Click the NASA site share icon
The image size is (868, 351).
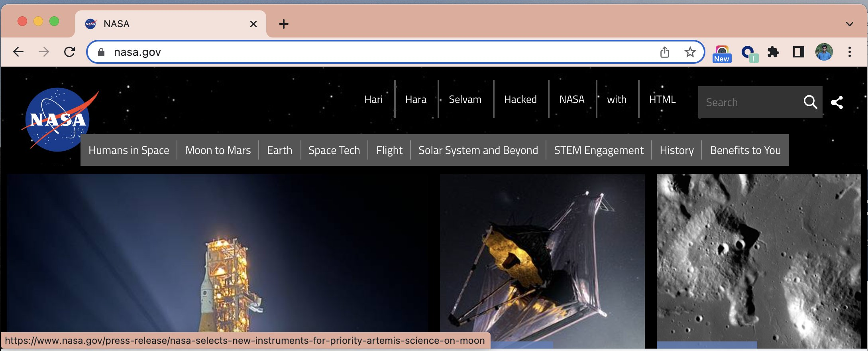tap(837, 103)
